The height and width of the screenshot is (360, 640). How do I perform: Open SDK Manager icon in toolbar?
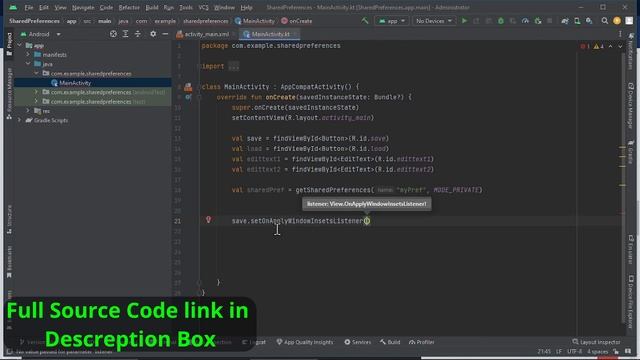[589, 21]
